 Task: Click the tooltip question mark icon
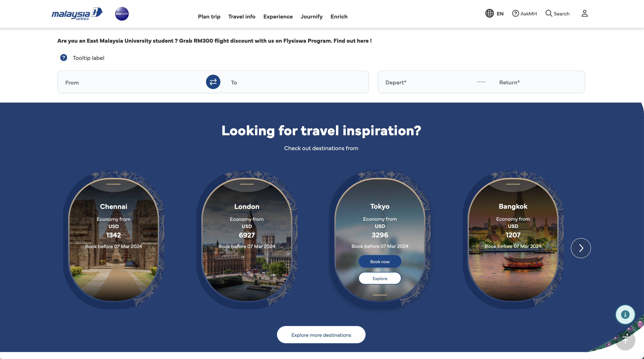(x=64, y=58)
